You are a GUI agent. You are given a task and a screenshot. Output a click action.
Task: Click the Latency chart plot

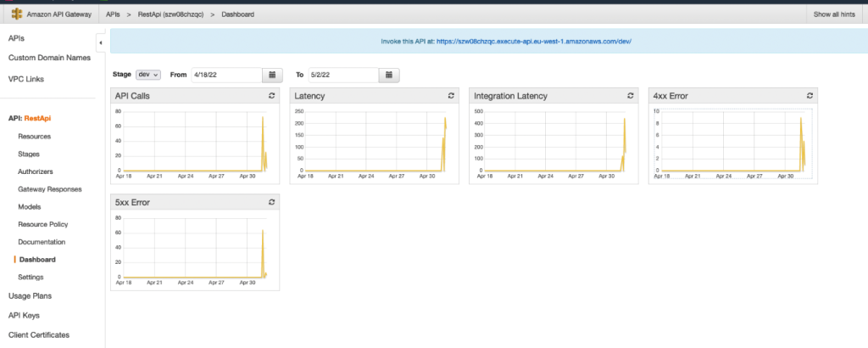click(x=376, y=141)
